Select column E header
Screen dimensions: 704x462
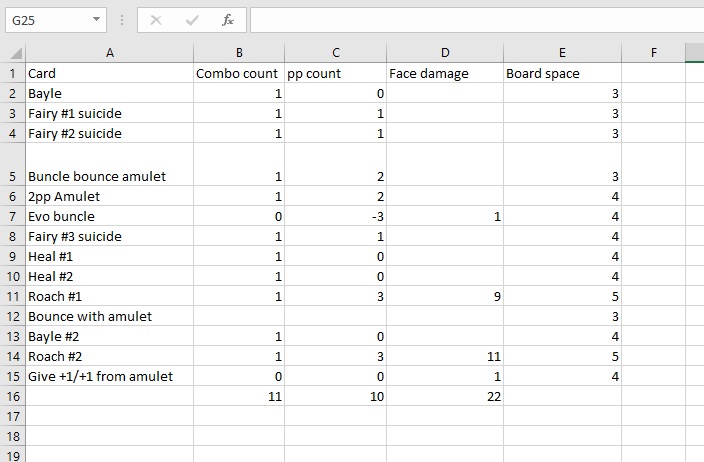tap(562, 53)
